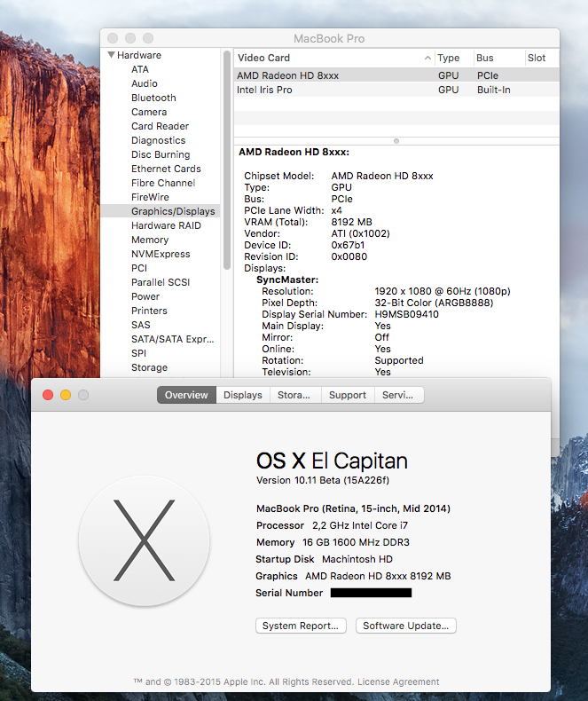The height and width of the screenshot is (701, 588).
Task: Open Power hardware section
Action: click(145, 297)
